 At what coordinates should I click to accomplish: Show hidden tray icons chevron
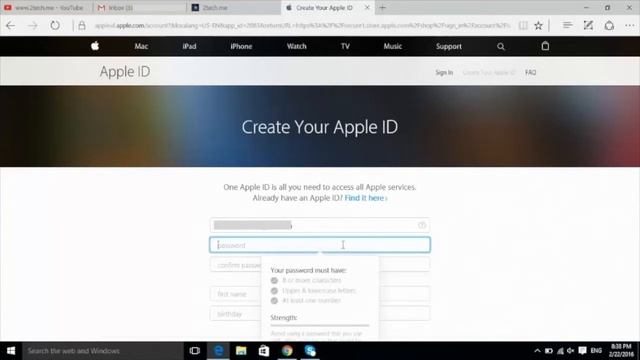(x=537, y=351)
